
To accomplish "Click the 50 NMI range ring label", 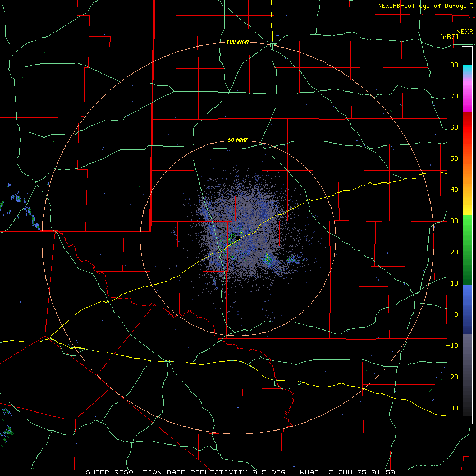I will (237, 140).
